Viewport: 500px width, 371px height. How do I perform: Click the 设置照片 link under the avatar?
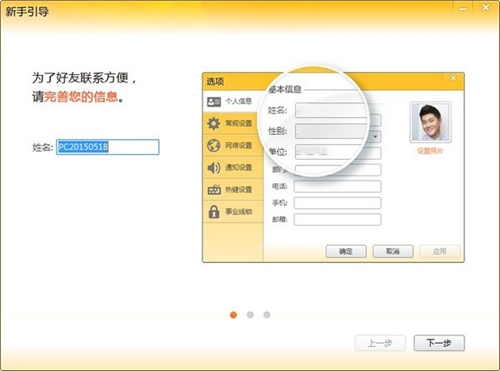point(430,151)
